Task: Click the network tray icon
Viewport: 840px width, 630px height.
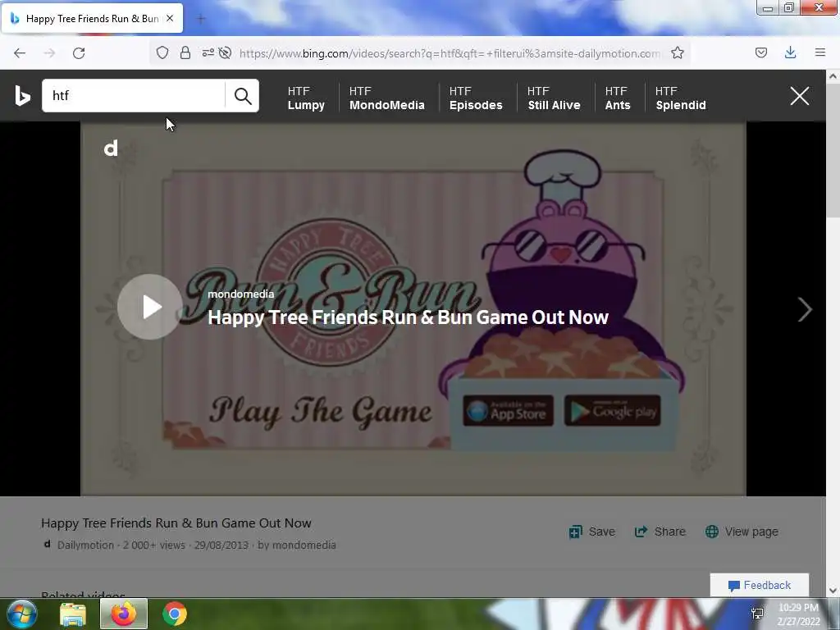Action: 757,614
